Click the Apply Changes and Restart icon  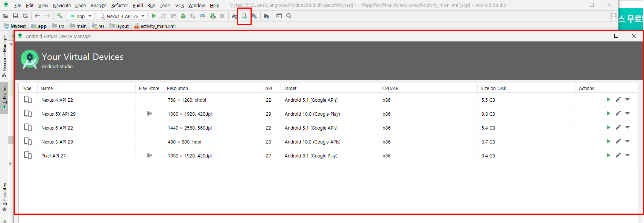coord(164,16)
